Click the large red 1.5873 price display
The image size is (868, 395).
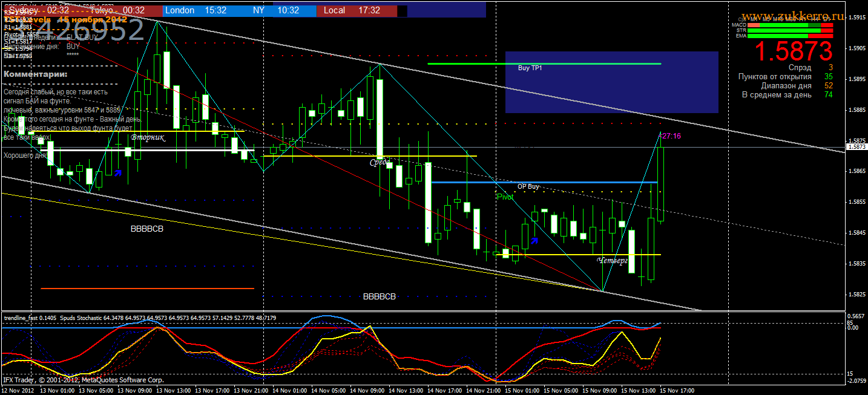(x=793, y=51)
